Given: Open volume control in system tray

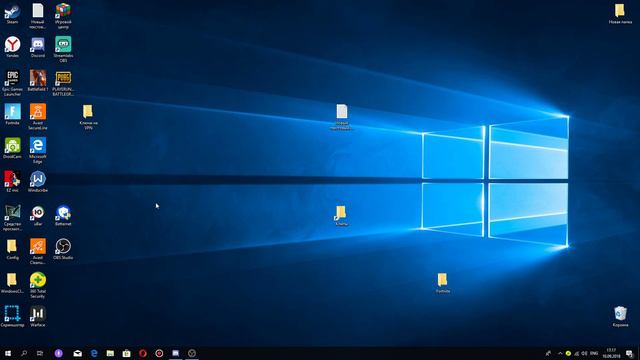Looking at the screenshot, I should [x=584, y=353].
